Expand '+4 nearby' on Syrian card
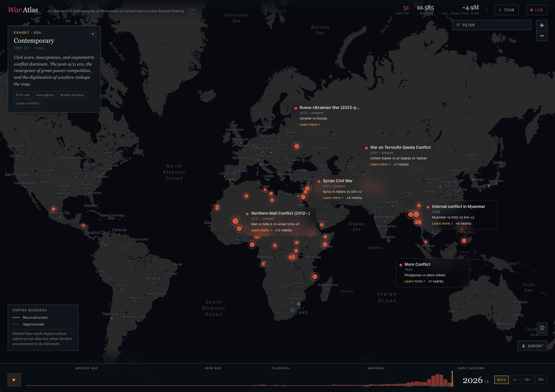Screen dimensions: 555x392 tap(354, 198)
